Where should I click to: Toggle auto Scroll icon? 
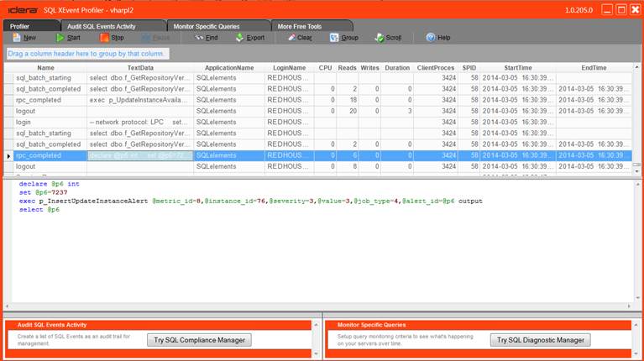coord(380,38)
